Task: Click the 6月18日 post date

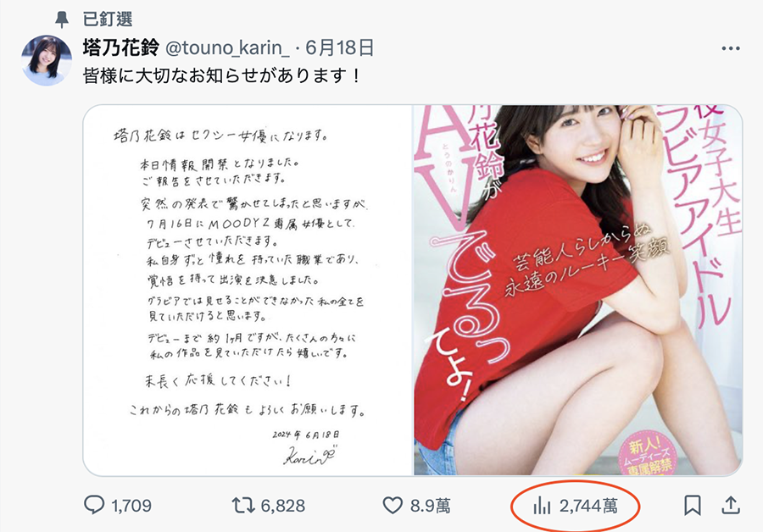Action: click(x=340, y=47)
